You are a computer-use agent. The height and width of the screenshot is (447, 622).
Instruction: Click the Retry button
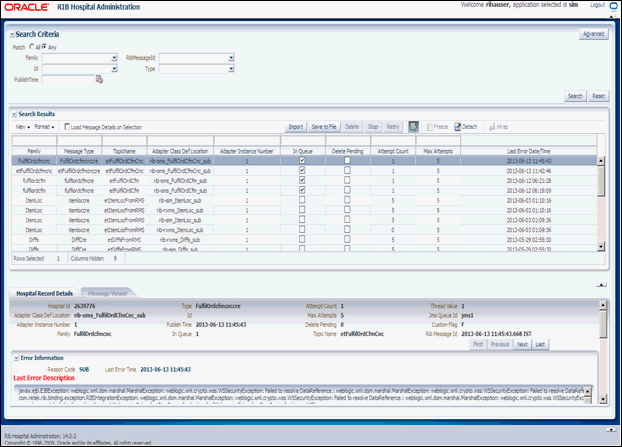coord(393,127)
